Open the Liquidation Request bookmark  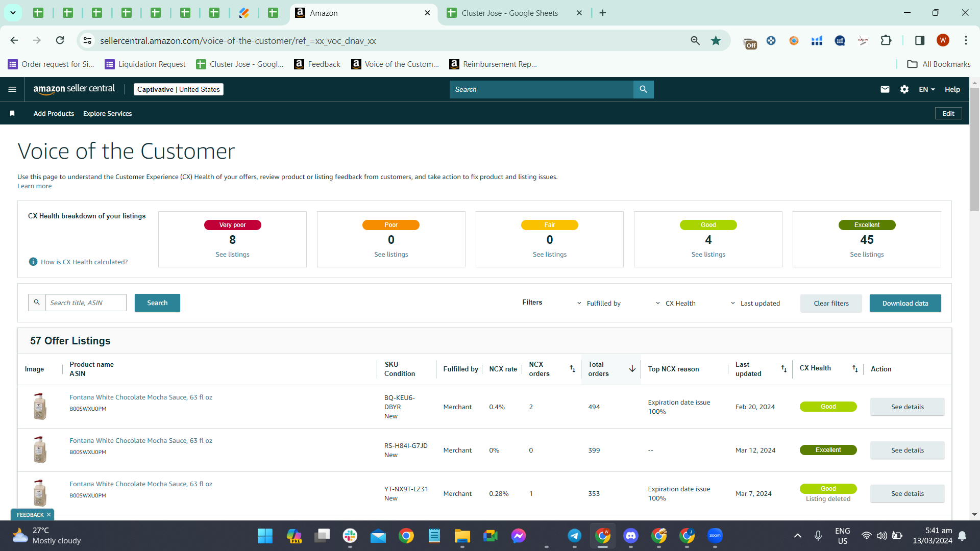145,64
